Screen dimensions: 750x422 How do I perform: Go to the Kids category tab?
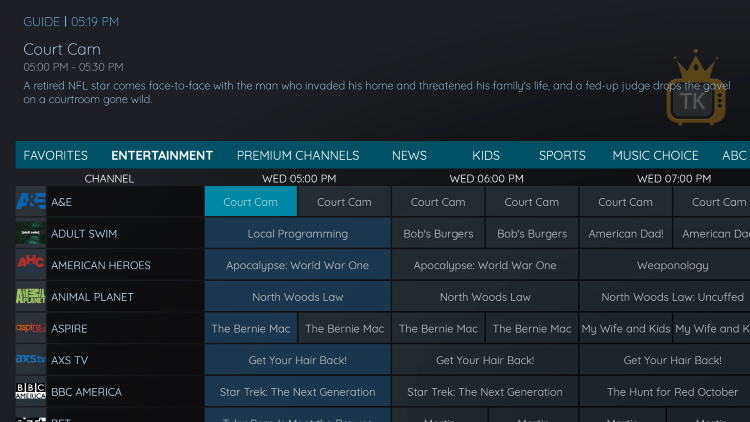tap(486, 155)
